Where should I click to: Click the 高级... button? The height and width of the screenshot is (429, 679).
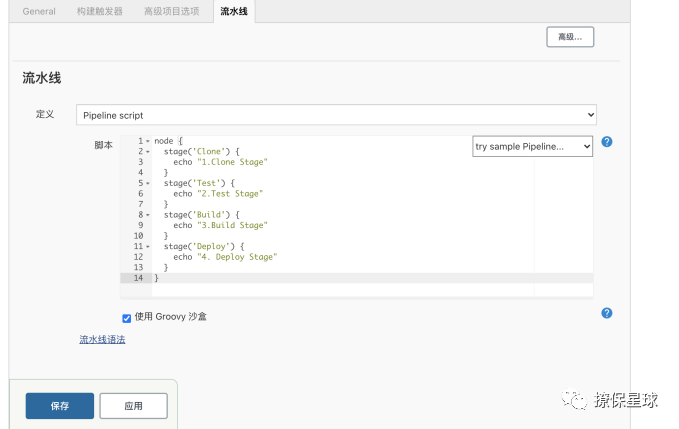[x=570, y=37]
